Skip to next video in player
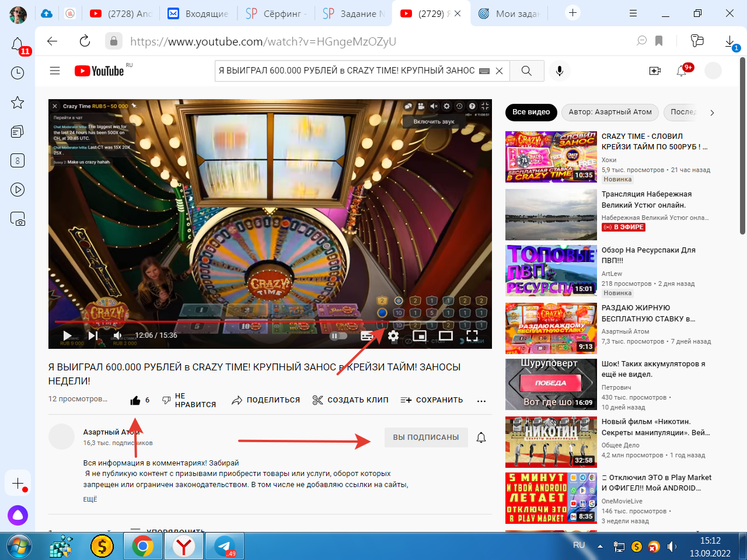 click(93, 335)
